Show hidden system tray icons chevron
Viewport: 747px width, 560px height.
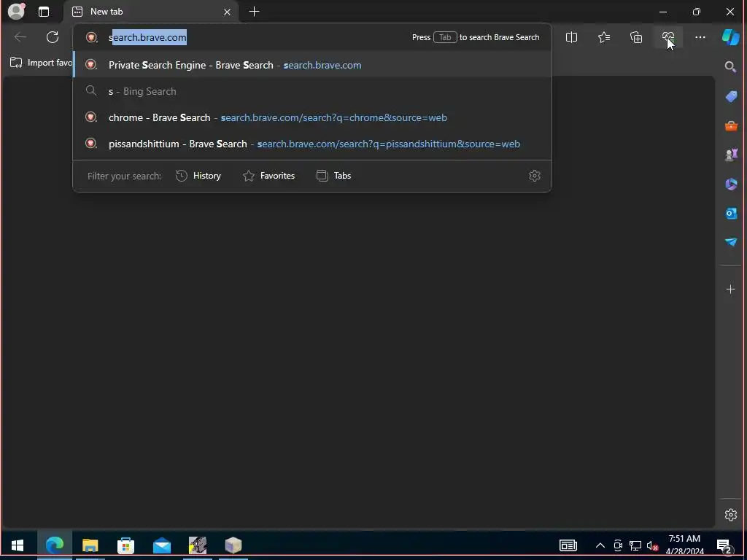tap(600, 545)
